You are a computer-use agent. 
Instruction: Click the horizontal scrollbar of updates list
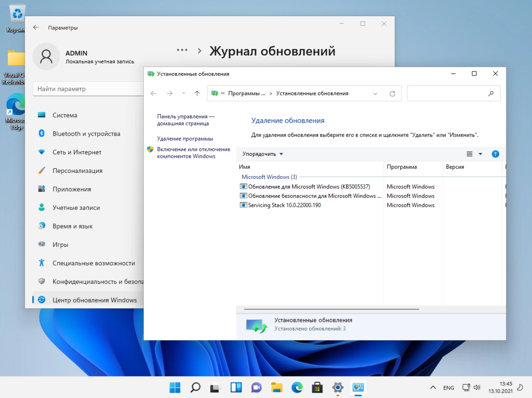coord(332,309)
